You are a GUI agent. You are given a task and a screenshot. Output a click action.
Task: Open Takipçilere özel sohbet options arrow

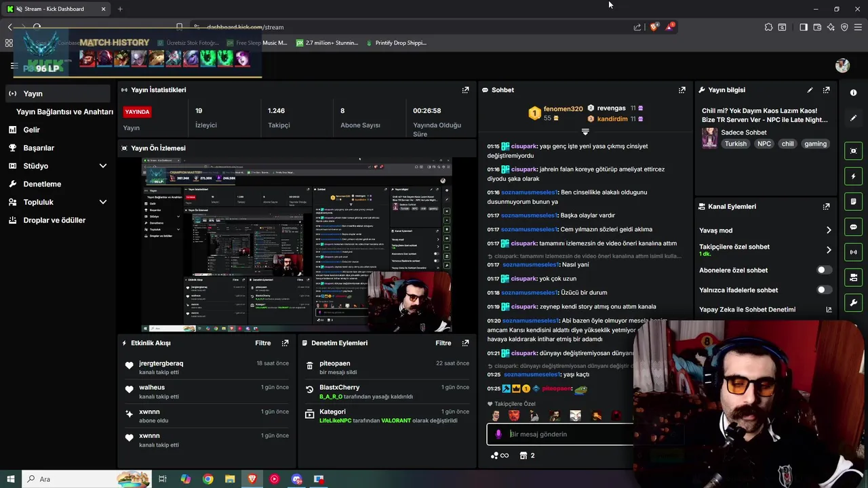pos(829,250)
